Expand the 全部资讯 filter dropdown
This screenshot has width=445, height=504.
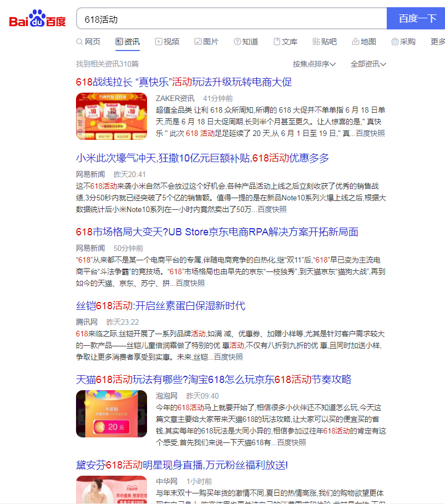click(368, 64)
